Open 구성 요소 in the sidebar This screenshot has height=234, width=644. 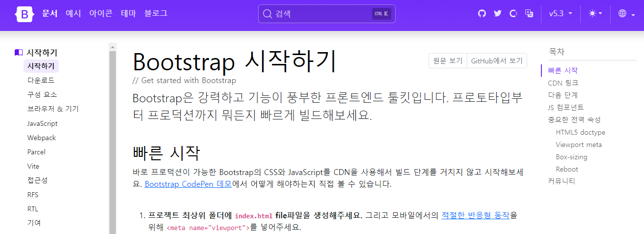pyautogui.click(x=42, y=94)
